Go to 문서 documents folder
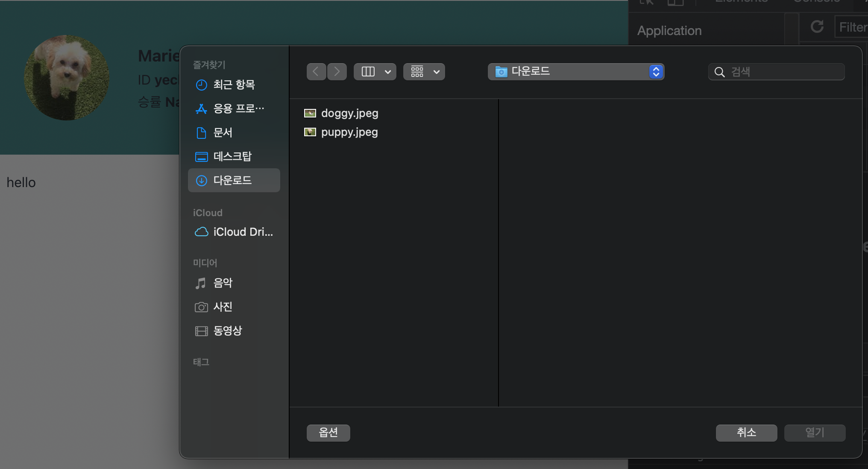This screenshot has width=868, height=469. pos(223,132)
